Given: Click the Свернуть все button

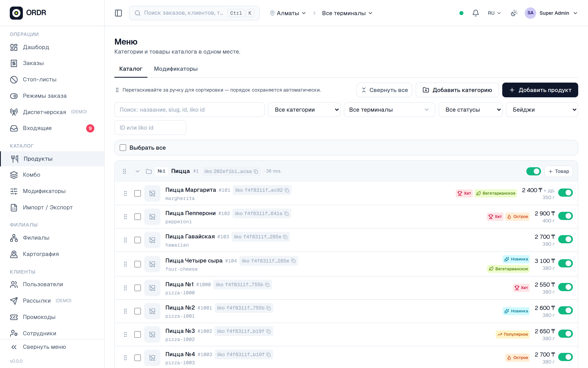Looking at the screenshot, I should point(384,90).
